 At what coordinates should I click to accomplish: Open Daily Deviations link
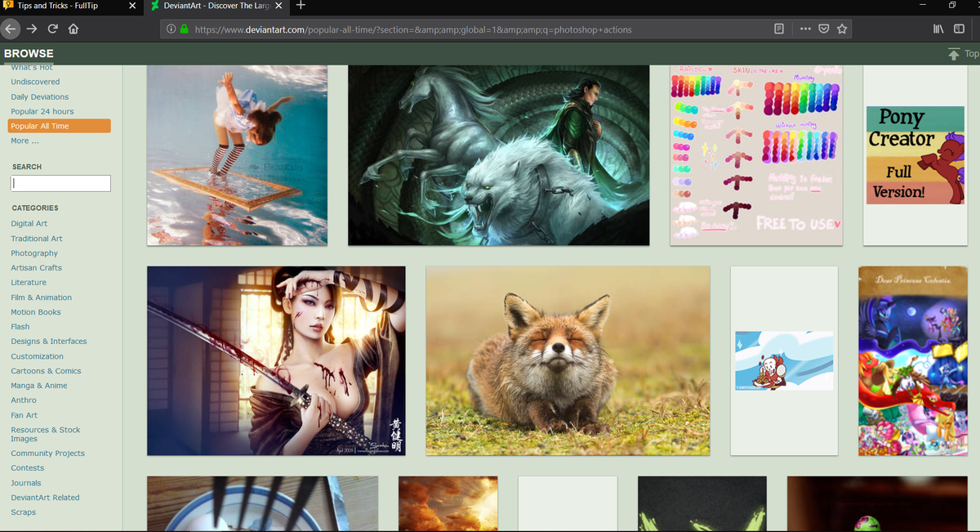40,96
